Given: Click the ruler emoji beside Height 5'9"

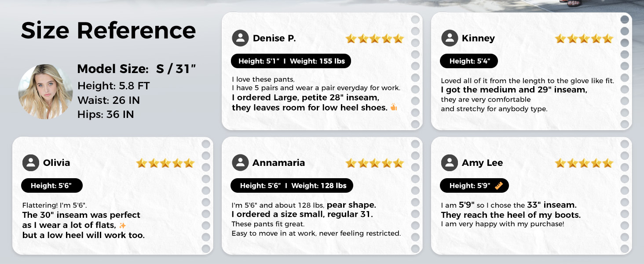Looking at the screenshot, I should pos(498,186).
